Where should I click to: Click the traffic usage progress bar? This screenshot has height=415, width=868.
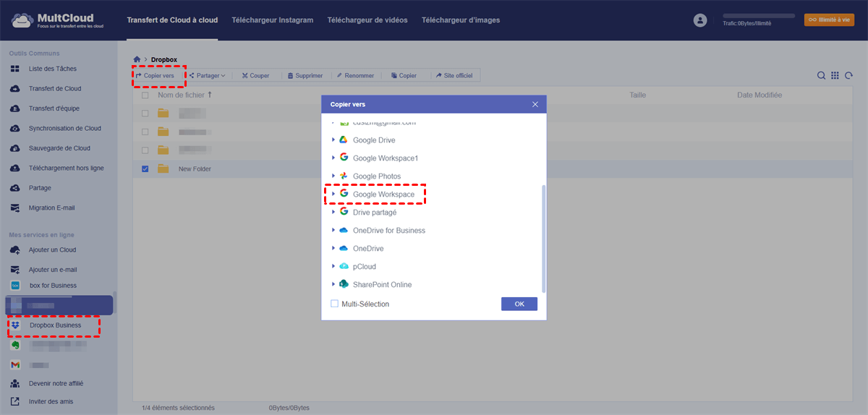759,15
